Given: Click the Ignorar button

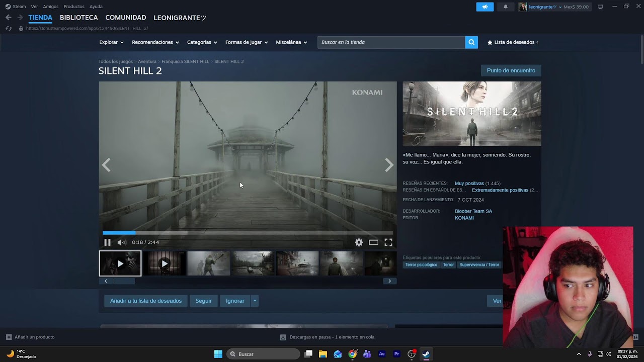Looking at the screenshot, I should pos(235,301).
